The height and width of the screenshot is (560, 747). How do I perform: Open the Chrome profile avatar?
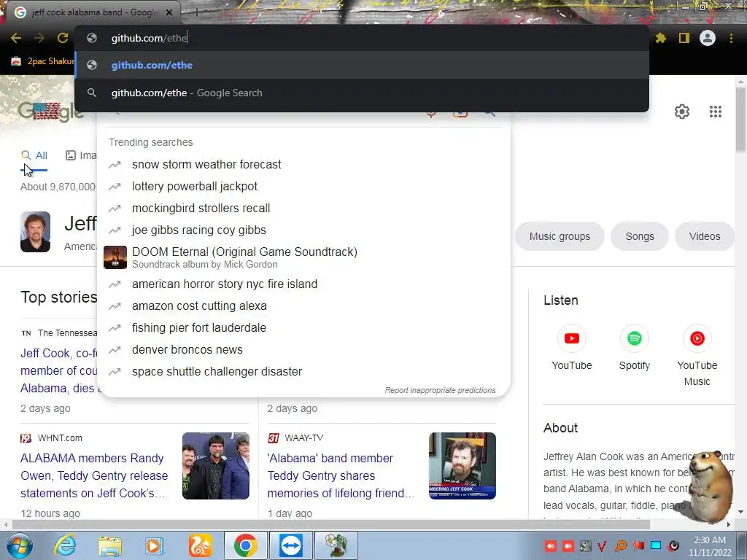click(x=708, y=38)
